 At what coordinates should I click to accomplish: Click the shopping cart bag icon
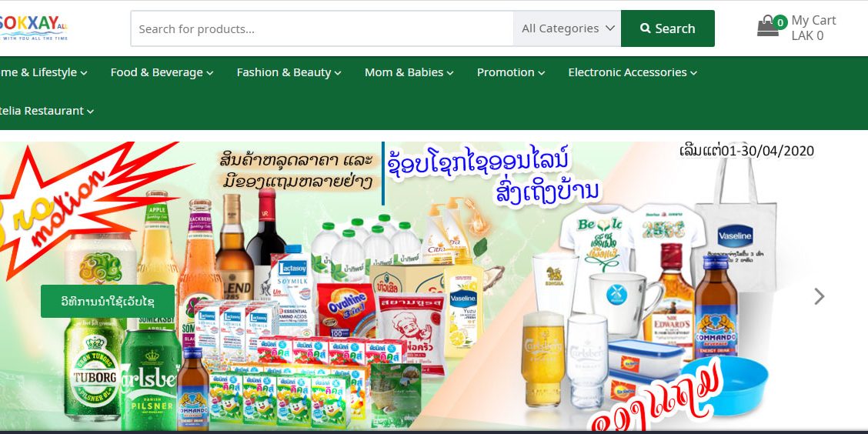click(767, 27)
